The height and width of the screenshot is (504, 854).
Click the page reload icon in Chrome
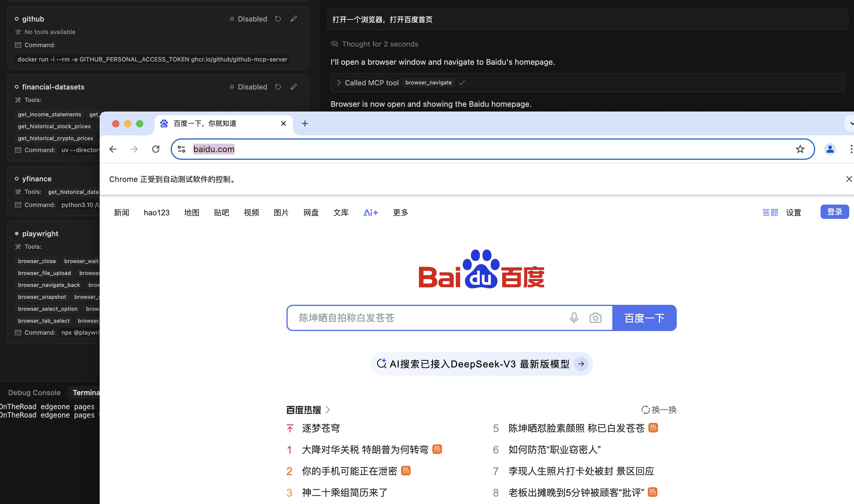pyautogui.click(x=156, y=149)
